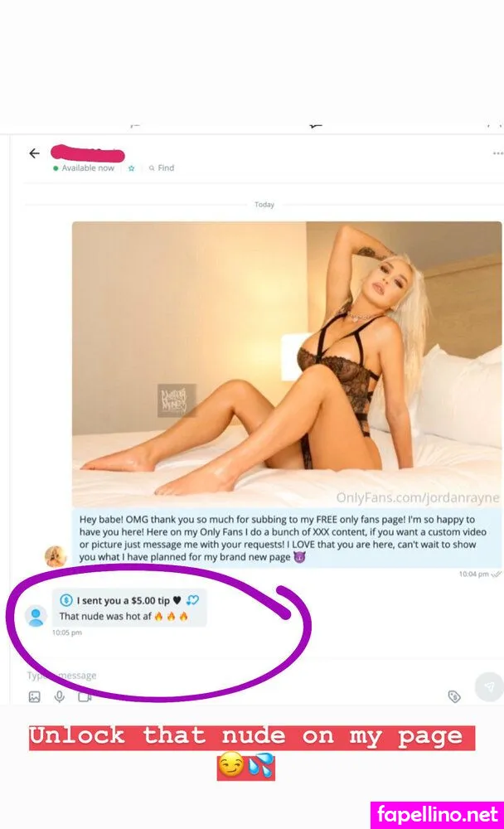
Task: Click the blue default user avatar
Action: (36, 616)
